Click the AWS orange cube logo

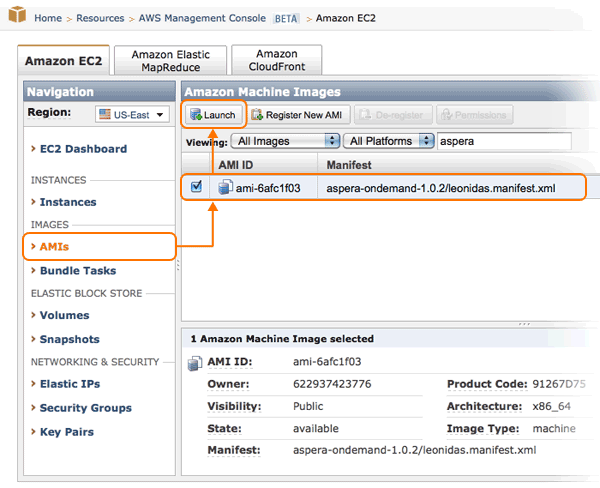pyautogui.click(x=17, y=15)
